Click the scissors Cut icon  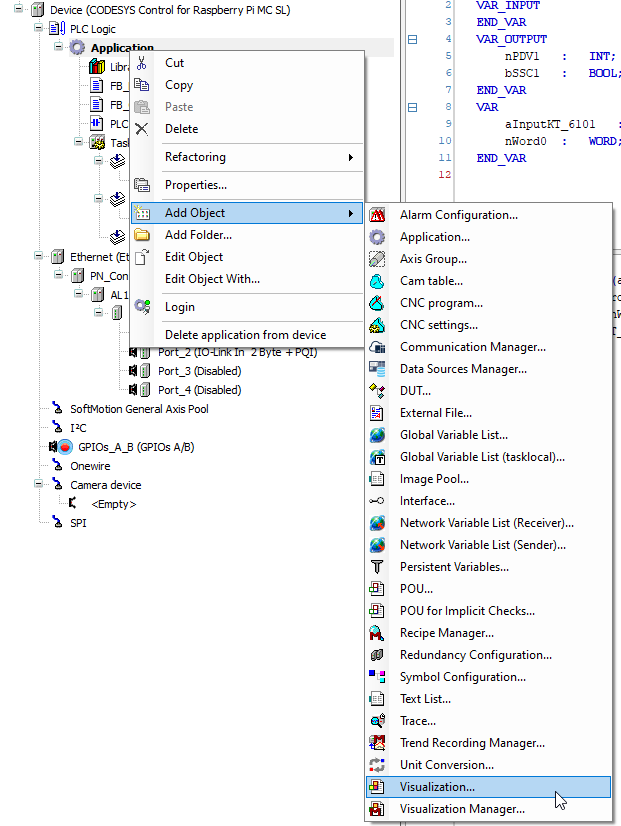coord(141,63)
